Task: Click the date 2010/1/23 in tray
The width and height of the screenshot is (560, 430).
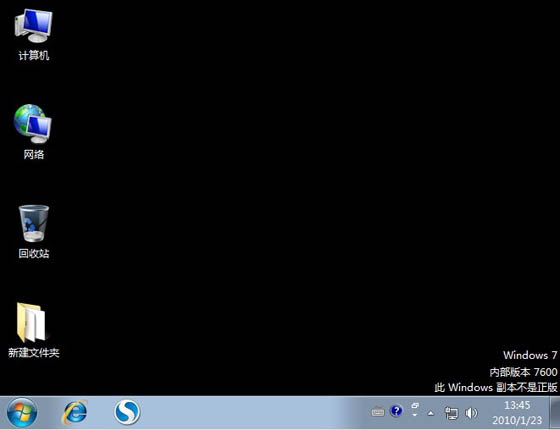Action: click(x=517, y=420)
